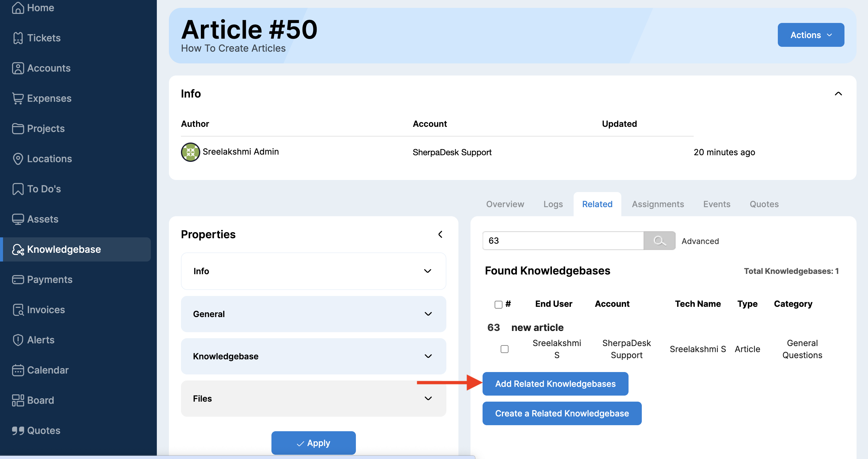
Task: Collapse the Info panel with top chevron
Action: pyautogui.click(x=838, y=94)
